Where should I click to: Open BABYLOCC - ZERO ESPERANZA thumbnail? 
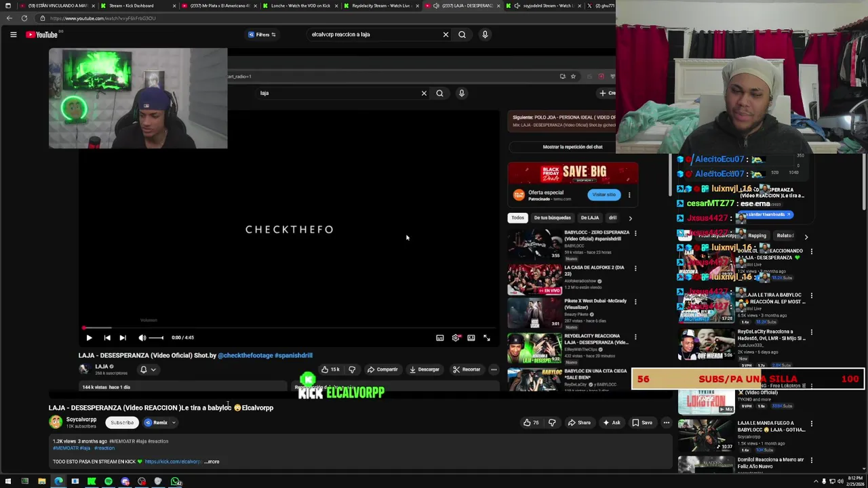click(x=534, y=245)
